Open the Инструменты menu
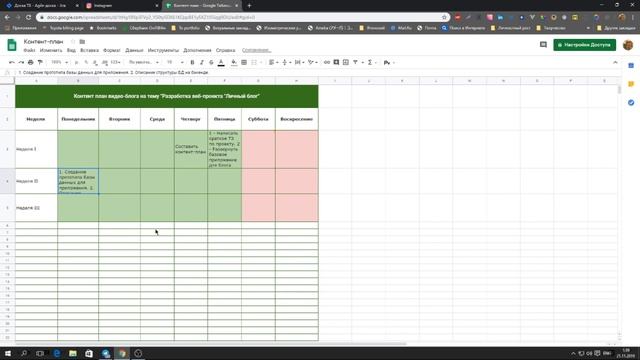 point(163,50)
